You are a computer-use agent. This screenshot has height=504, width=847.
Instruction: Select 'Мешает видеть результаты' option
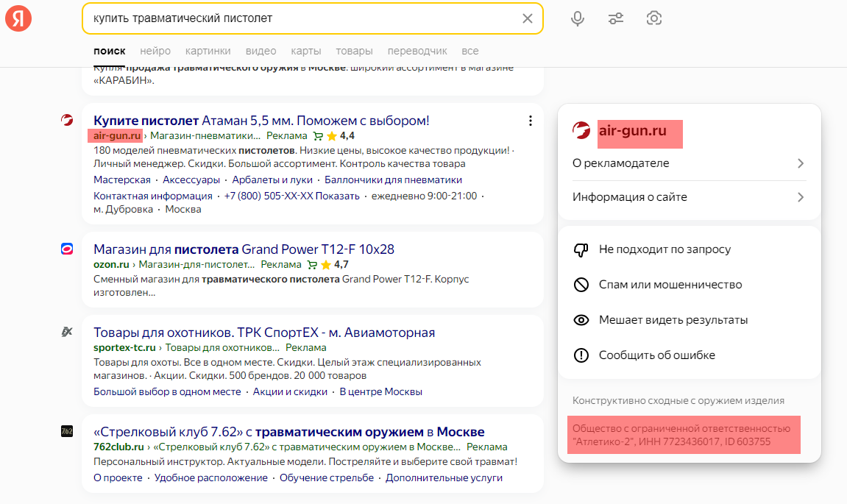pyautogui.click(x=673, y=320)
